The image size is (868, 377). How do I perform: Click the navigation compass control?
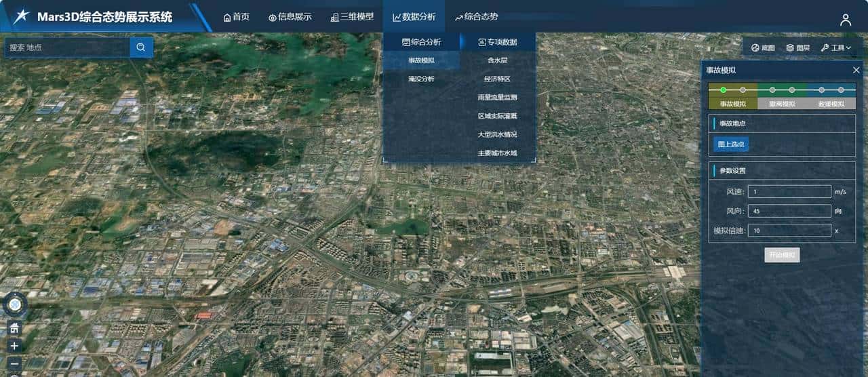coord(14,305)
